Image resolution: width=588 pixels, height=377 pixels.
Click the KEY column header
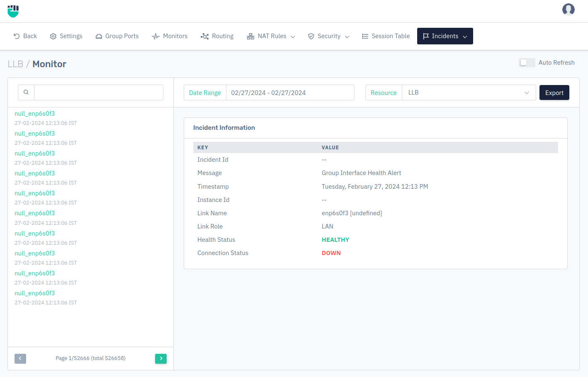click(203, 148)
